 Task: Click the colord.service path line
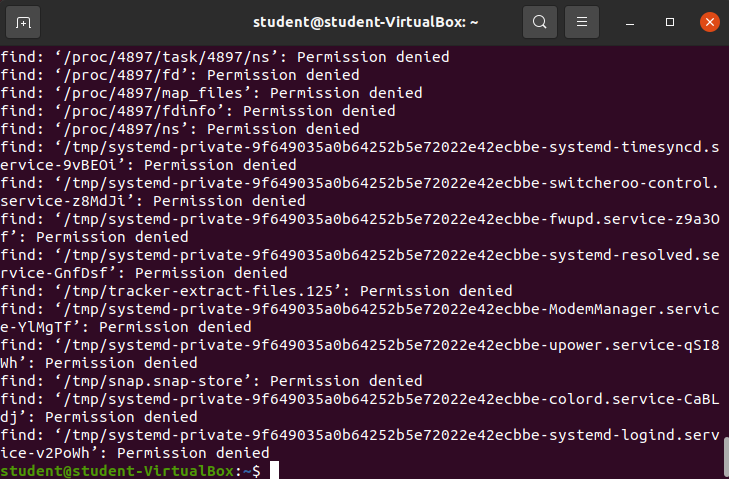[x=360, y=399]
